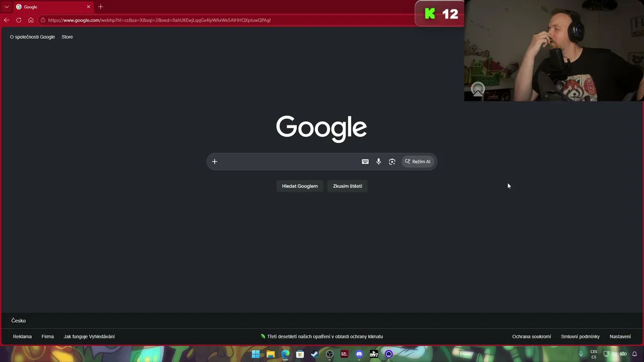The image size is (644, 362).
Task: Open Microsoft Store from taskbar
Action: 300,354
